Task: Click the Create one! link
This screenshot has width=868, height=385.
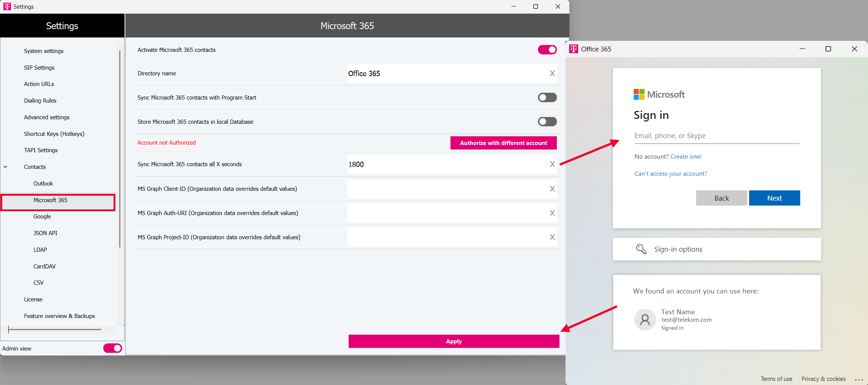Action: pyautogui.click(x=686, y=157)
